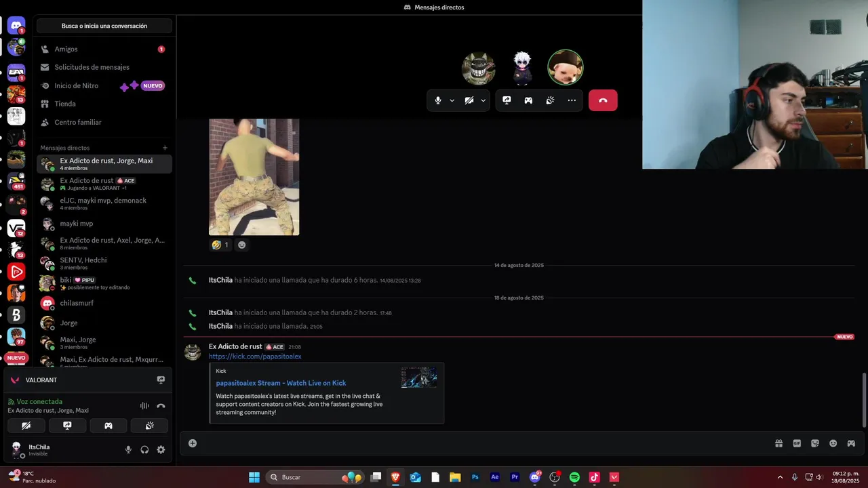The height and width of the screenshot is (488, 868).
Task: Attach file with plus button in message bar
Action: click(x=193, y=443)
